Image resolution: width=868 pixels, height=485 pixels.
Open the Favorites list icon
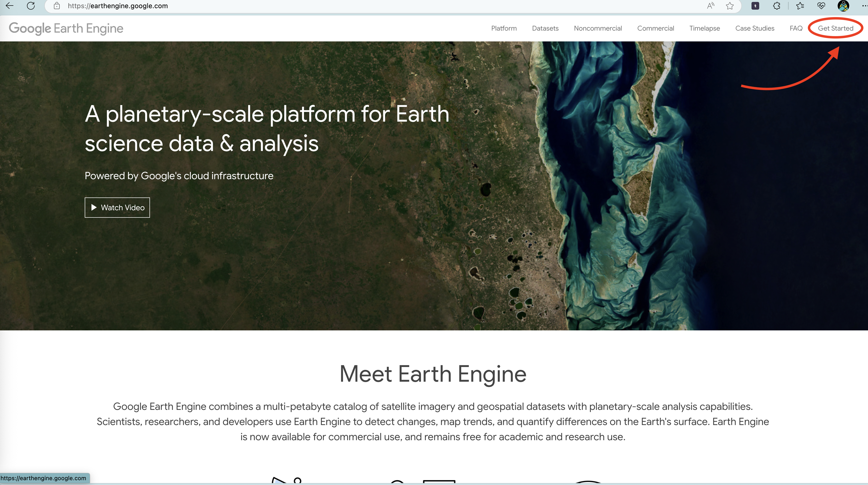[x=800, y=6]
